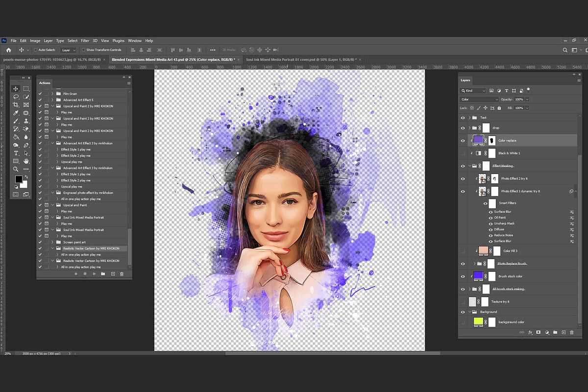
Task: Click record button in Actions panel
Action: [85, 274]
